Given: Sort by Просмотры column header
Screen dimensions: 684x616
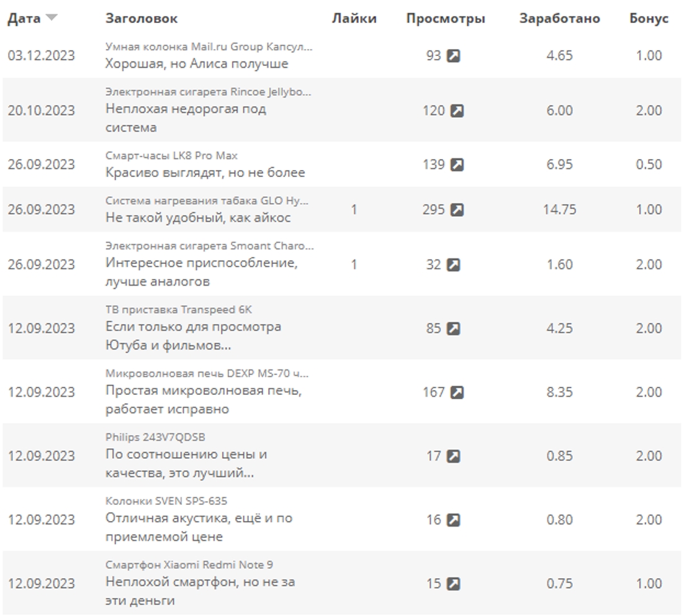Looking at the screenshot, I should (x=446, y=19).
